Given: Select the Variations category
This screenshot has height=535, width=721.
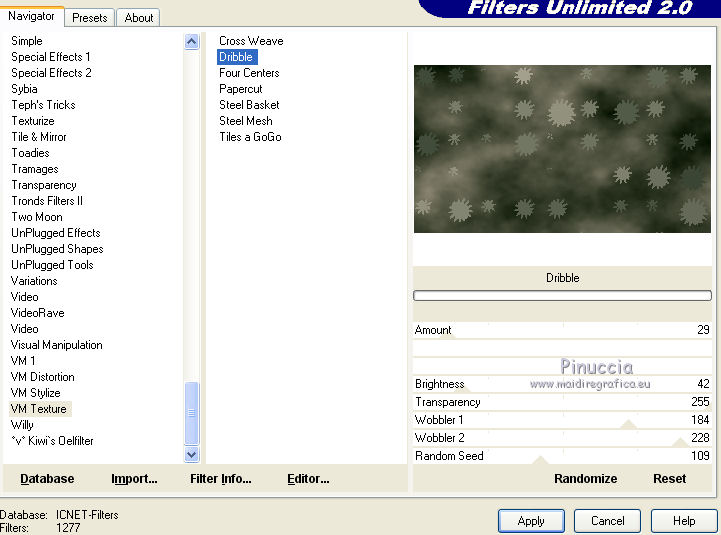Looking at the screenshot, I should 34,281.
